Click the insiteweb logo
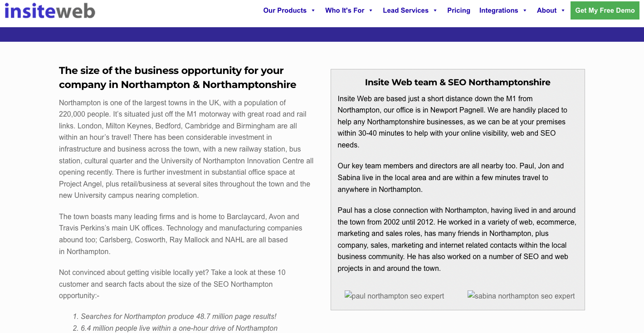The height and width of the screenshot is (333, 644). 50,10
